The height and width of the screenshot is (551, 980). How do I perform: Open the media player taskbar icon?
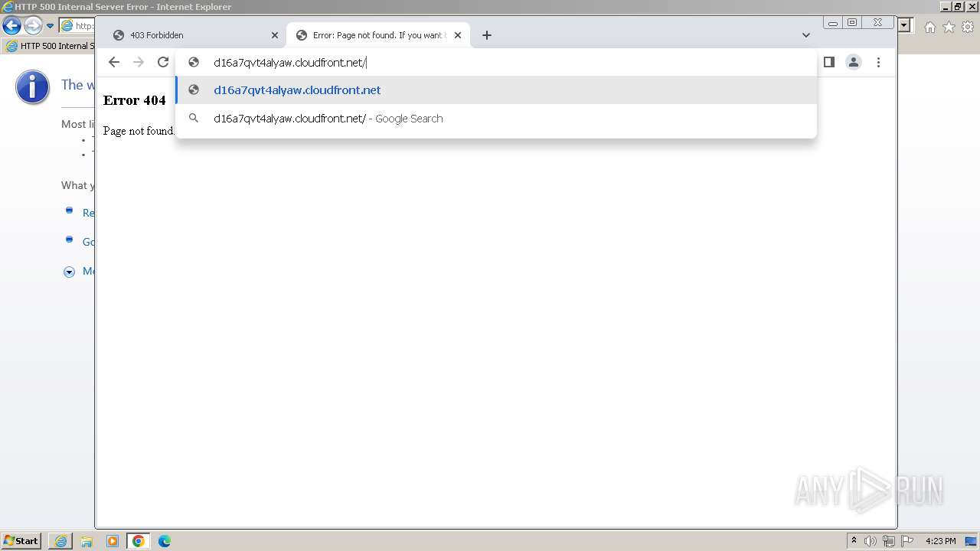(x=113, y=541)
